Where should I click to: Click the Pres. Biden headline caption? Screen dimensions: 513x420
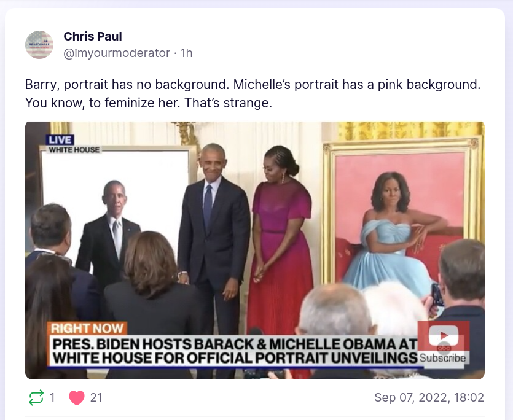[x=235, y=351]
